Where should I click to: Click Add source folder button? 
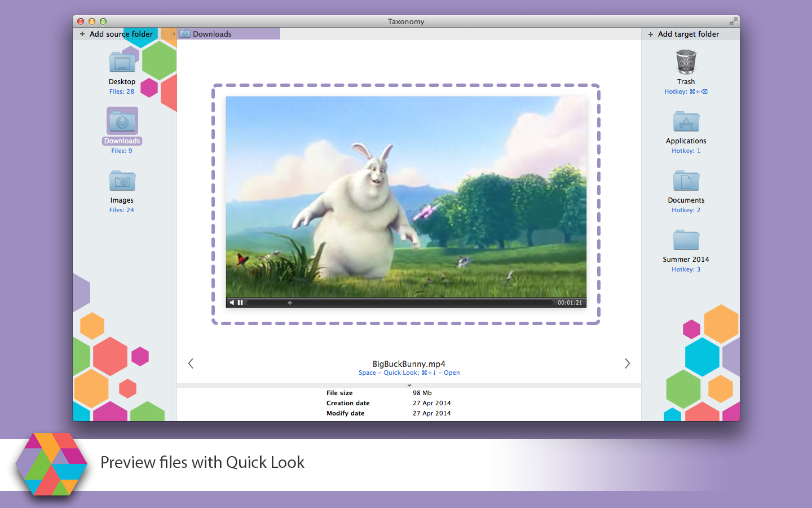(x=116, y=34)
